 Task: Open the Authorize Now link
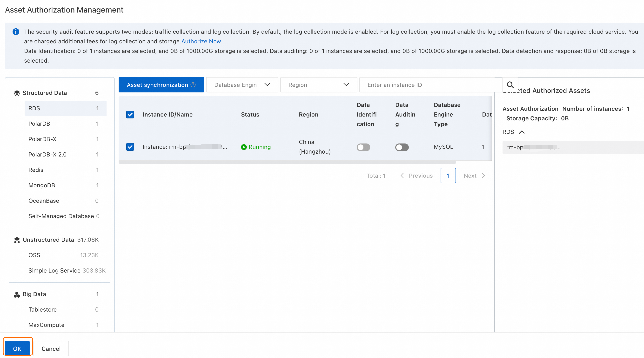pyautogui.click(x=201, y=41)
